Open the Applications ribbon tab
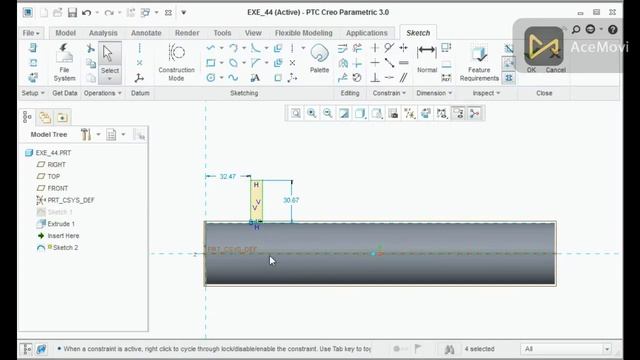Image resolution: width=640 pixels, height=360 pixels. 367,33
